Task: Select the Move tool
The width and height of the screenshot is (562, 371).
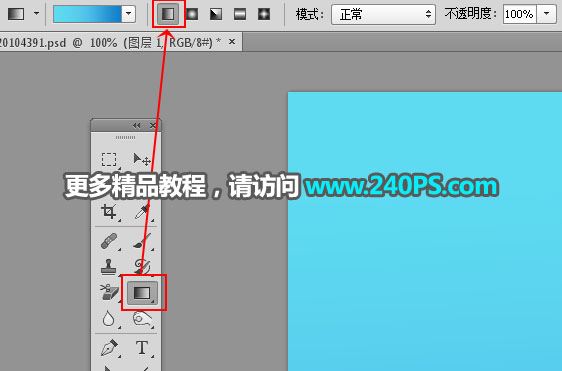Action: (x=142, y=160)
